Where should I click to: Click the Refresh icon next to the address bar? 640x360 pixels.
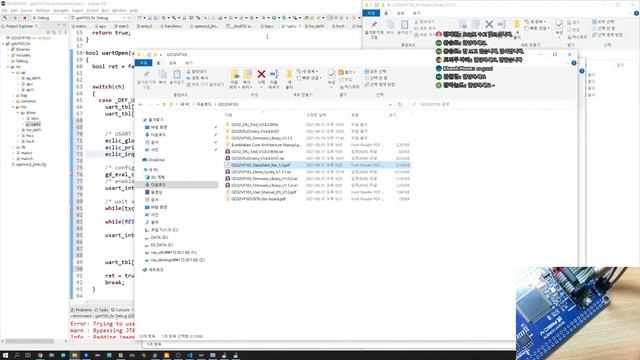[400, 104]
